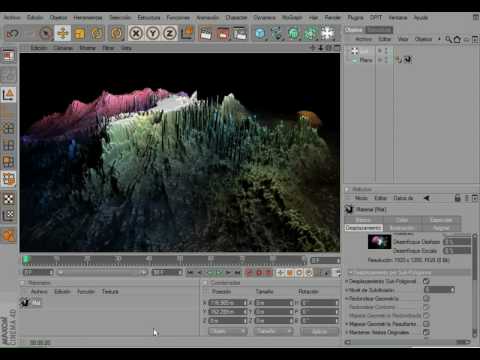This screenshot has width=480, height=360.
Task: Open the viewport Filtro menu
Action: coord(108,48)
